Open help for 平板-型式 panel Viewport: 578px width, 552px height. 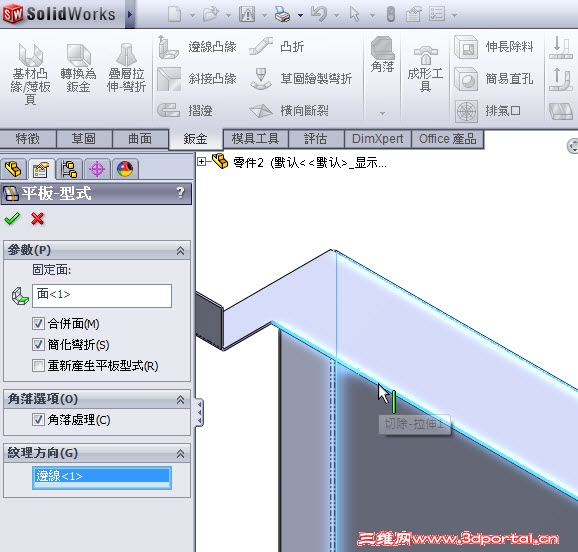(180, 192)
